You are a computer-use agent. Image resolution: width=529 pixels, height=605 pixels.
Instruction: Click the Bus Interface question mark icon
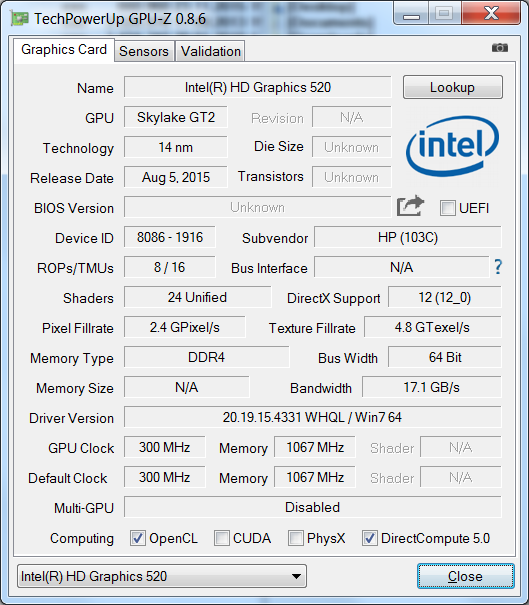(x=498, y=267)
